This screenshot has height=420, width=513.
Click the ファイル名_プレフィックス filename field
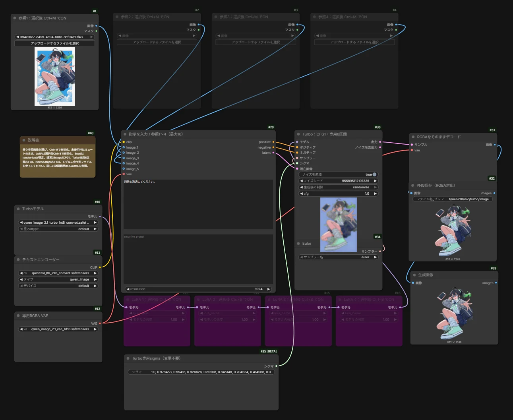(x=453, y=199)
